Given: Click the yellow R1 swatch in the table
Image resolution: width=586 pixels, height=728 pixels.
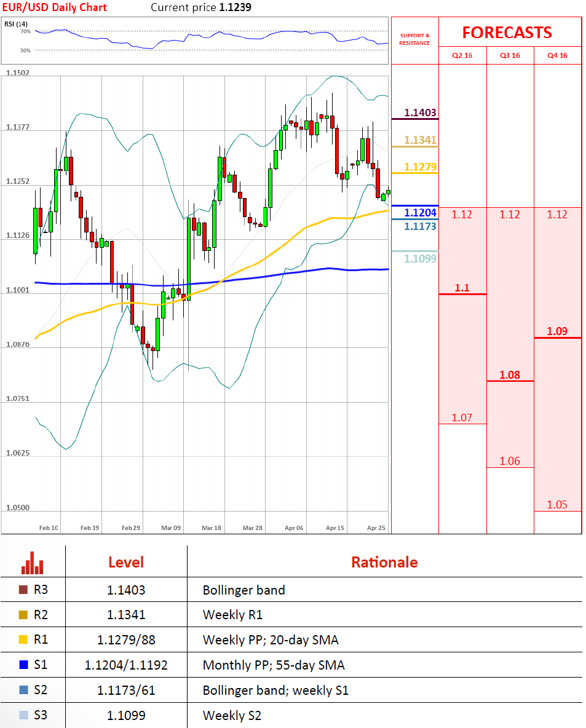Looking at the screenshot, I should click(x=24, y=639).
